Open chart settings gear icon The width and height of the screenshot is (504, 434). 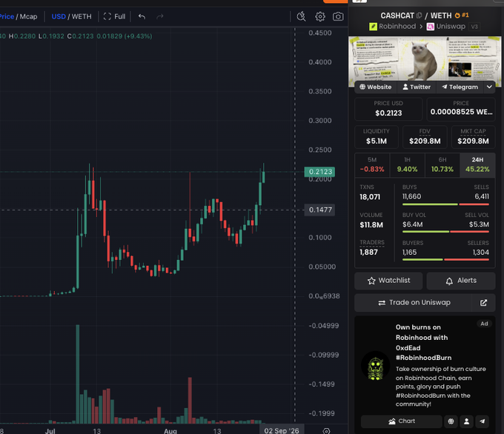pos(320,16)
